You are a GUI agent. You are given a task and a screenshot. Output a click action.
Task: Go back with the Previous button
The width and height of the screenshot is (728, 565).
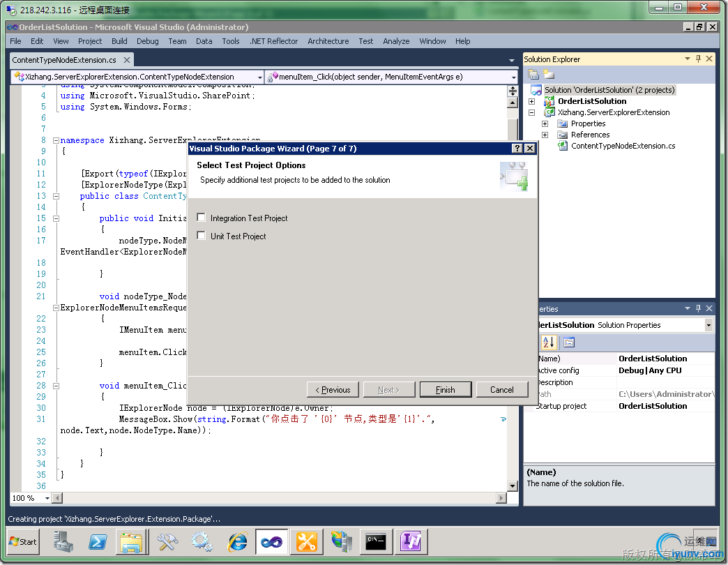(333, 389)
